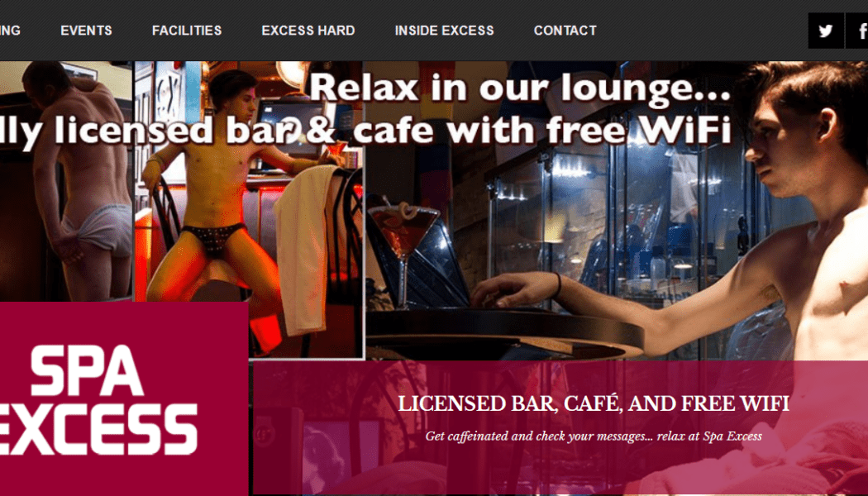Select the middle red-lit banner photo

249,210
